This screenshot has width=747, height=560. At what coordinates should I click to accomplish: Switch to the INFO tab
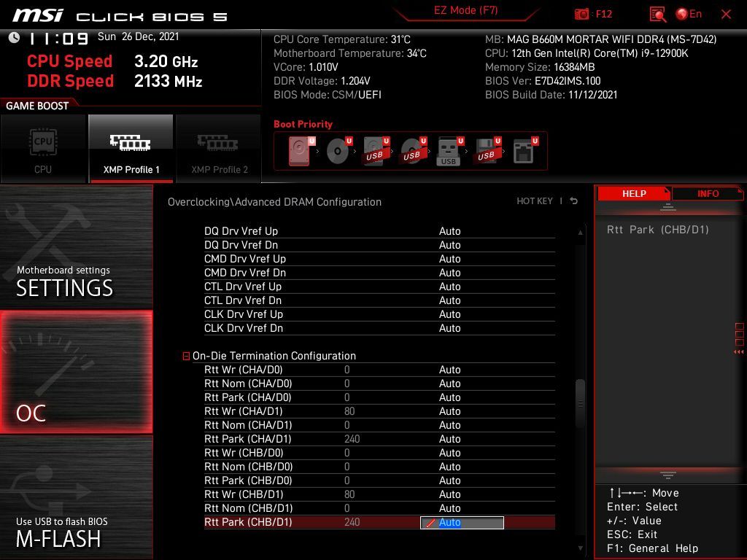pyautogui.click(x=707, y=193)
